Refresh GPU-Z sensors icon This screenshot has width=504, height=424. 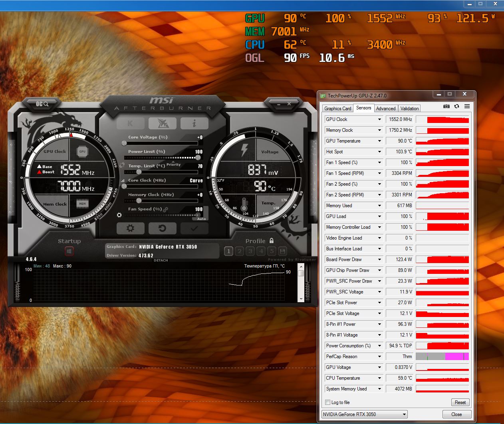[456, 106]
